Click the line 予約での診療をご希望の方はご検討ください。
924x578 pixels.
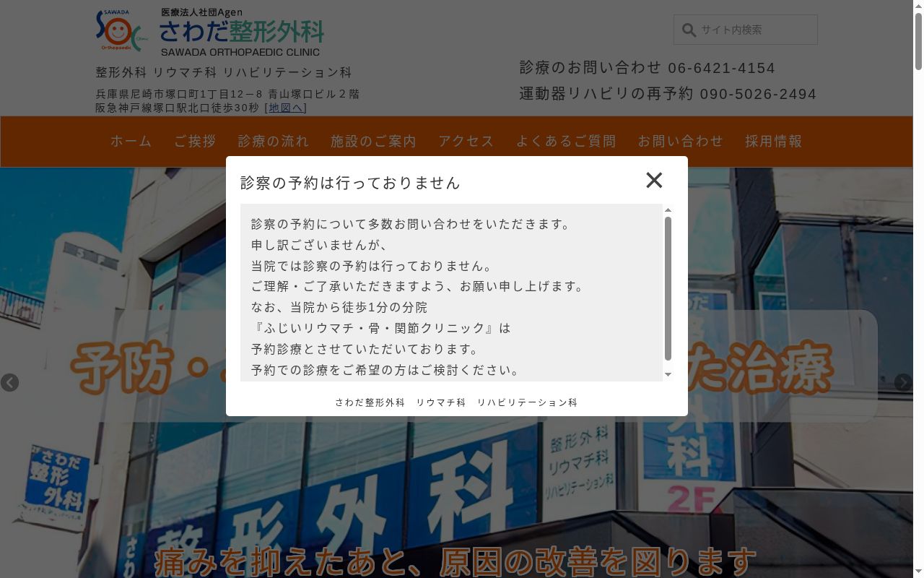(385, 371)
